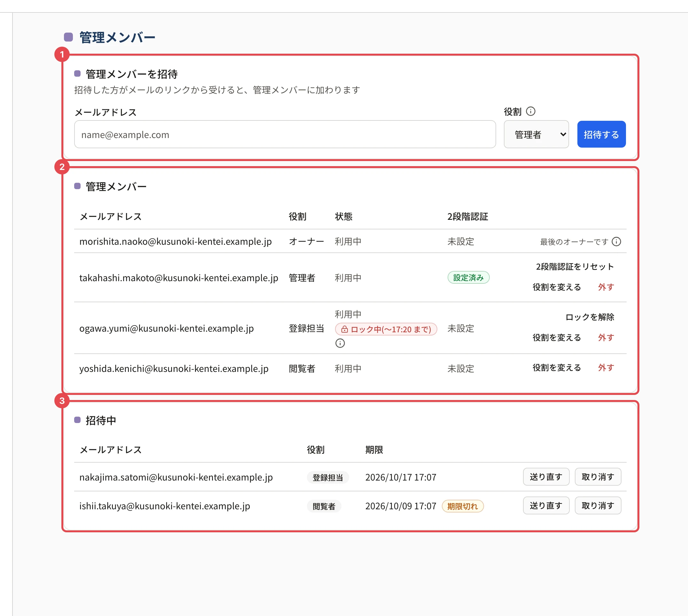This screenshot has width=688, height=616.
Task: Click the 2026/10/09 17:07 expiry date
Action: click(401, 506)
